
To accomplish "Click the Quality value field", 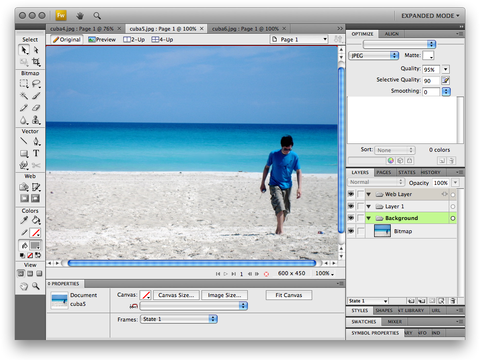I will [x=431, y=69].
